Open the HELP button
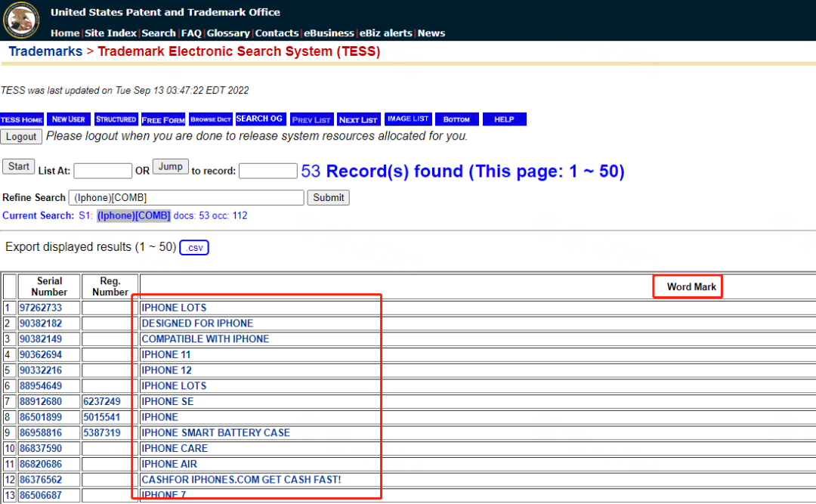Screen dimensions: 816x504 pos(504,119)
